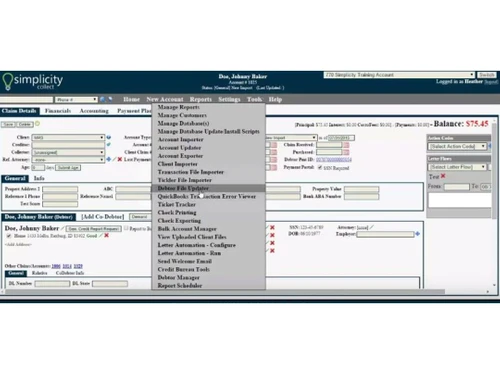Viewport: 500px width, 375px height.
Task: Open the Reports menu
Action: coord(201,99)
